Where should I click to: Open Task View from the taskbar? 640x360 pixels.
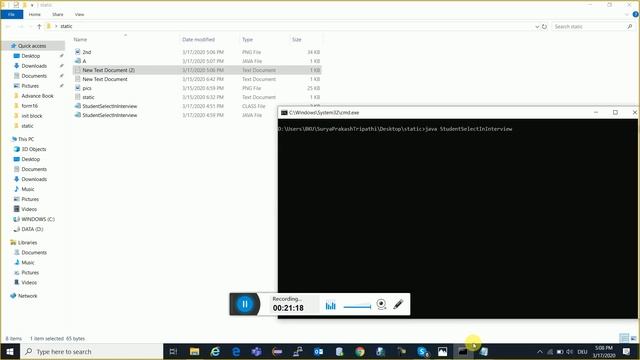point(173,351)
